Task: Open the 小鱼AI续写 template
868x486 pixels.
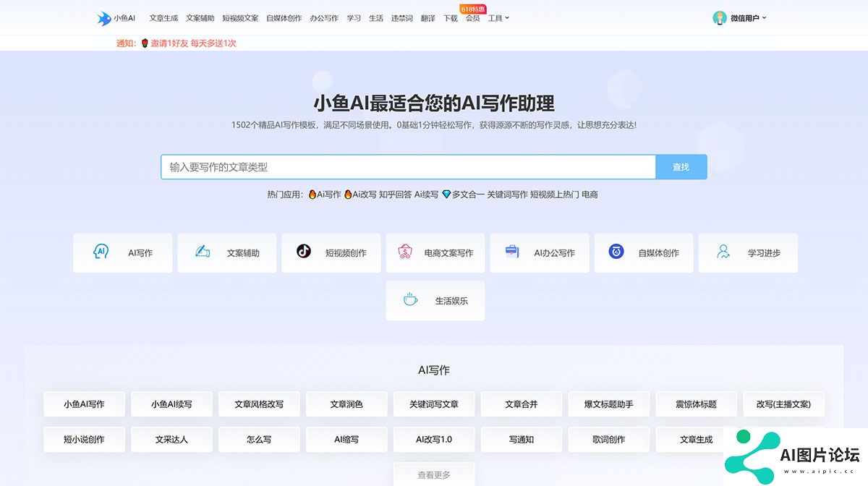Action: tap(171, 404)
